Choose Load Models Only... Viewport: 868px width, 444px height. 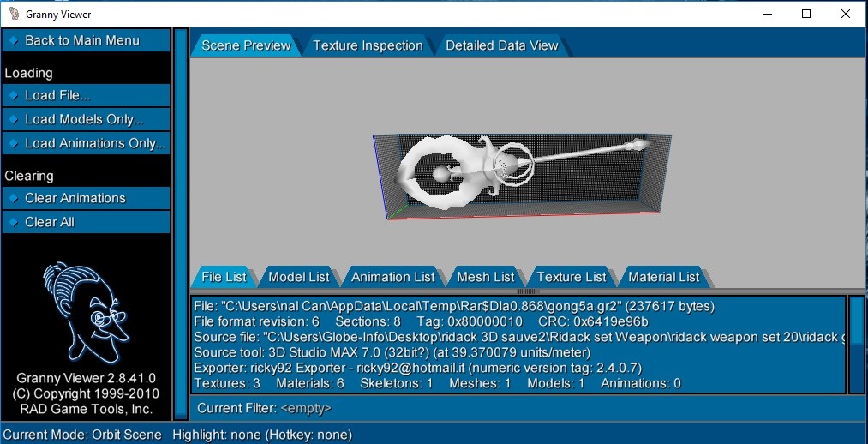click(86, 120)
